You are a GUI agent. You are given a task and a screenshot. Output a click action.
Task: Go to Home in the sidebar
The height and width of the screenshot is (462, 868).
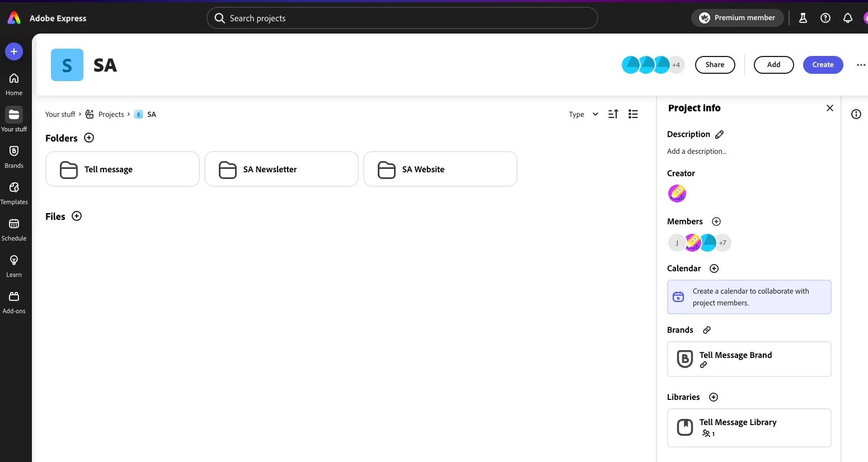coord(14,84)
